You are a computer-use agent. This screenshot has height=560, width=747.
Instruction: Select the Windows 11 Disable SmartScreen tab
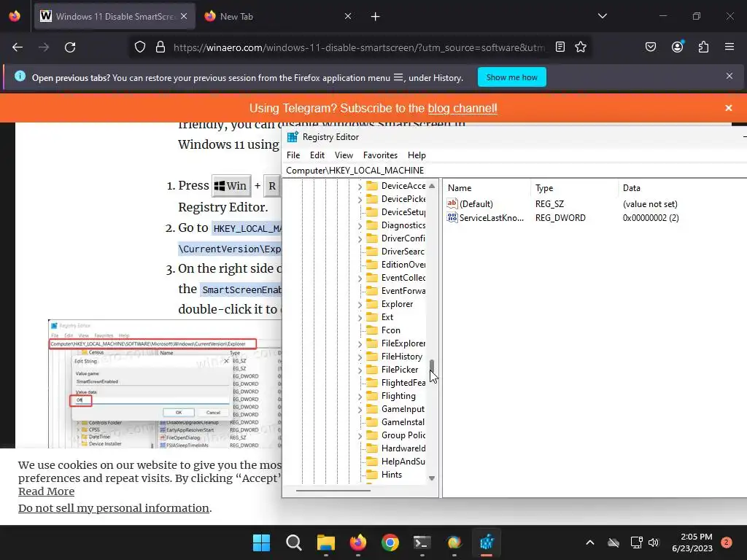[x=115, y=17]
